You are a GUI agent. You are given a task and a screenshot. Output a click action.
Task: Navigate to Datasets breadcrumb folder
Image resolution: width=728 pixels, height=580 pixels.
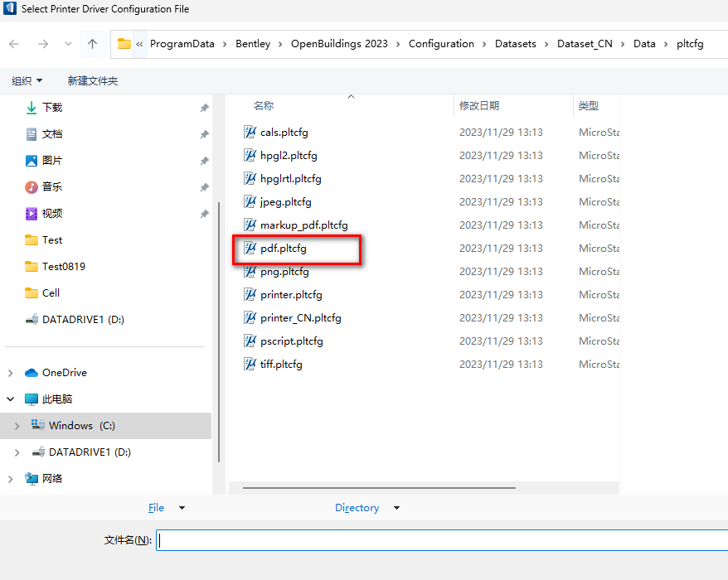click(x=516, y=44)
